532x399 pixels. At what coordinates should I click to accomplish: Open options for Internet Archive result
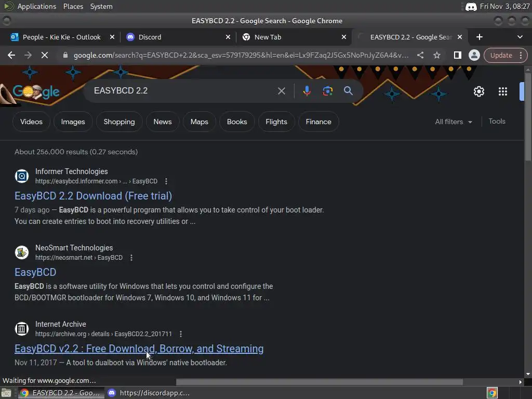[180, 334]
